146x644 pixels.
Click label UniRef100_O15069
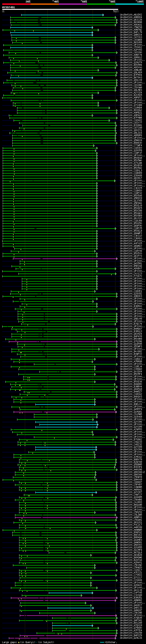coord(131,417)
